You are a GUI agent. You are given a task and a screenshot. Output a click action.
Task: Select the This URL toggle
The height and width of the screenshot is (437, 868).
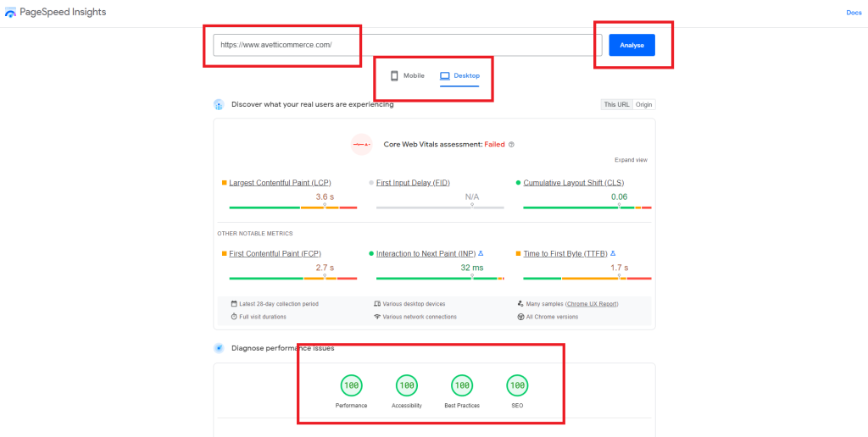coord(617,104)
